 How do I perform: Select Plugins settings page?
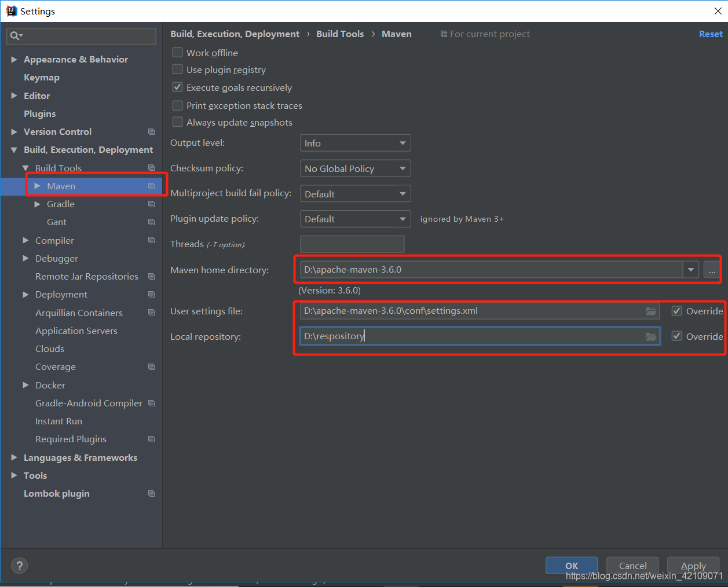pos(40,114)
